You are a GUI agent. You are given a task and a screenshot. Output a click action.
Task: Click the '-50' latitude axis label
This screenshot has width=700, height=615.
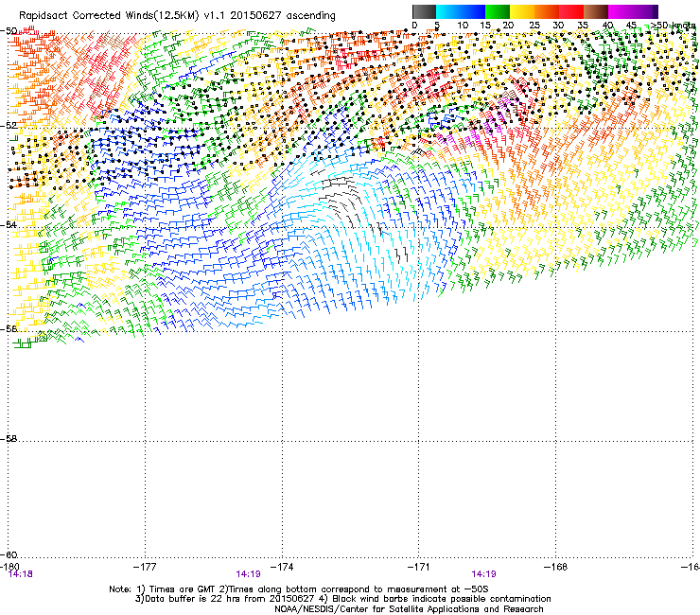(9, 31)
